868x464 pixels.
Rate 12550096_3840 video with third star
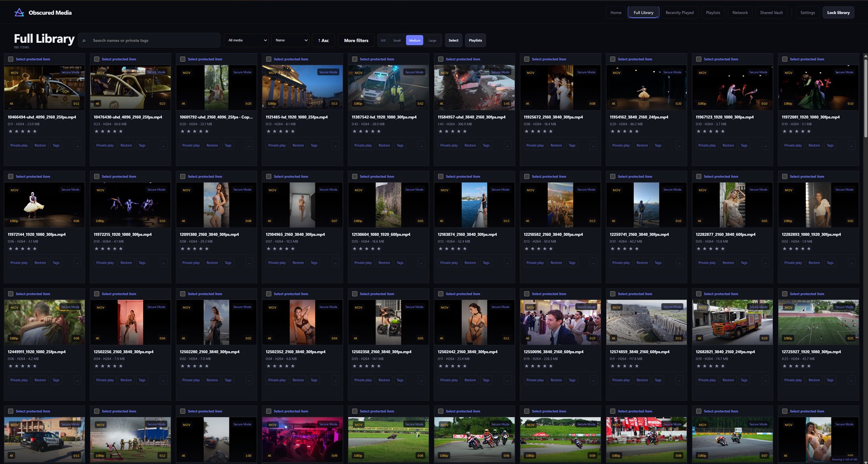(x=539, y=366)
